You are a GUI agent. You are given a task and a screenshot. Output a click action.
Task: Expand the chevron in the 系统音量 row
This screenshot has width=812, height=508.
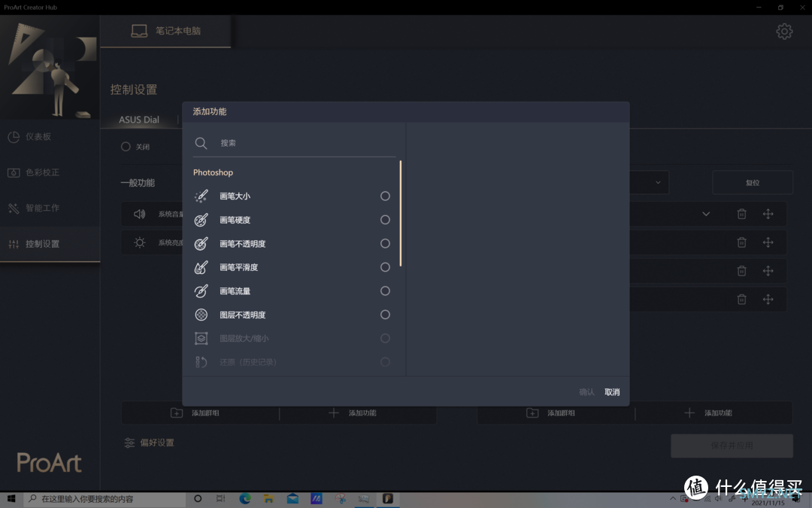point(706,214)
